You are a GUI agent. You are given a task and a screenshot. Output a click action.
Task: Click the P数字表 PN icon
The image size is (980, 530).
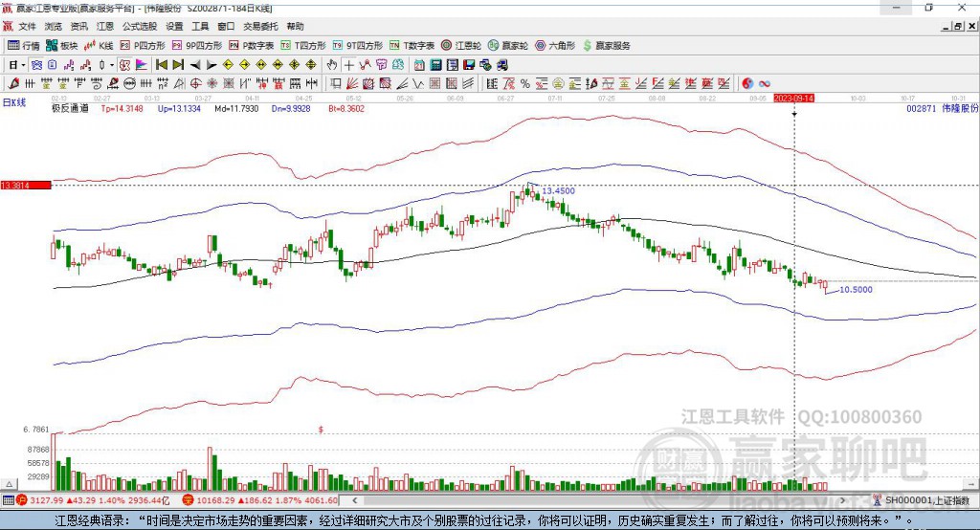[x=252, y=46]
